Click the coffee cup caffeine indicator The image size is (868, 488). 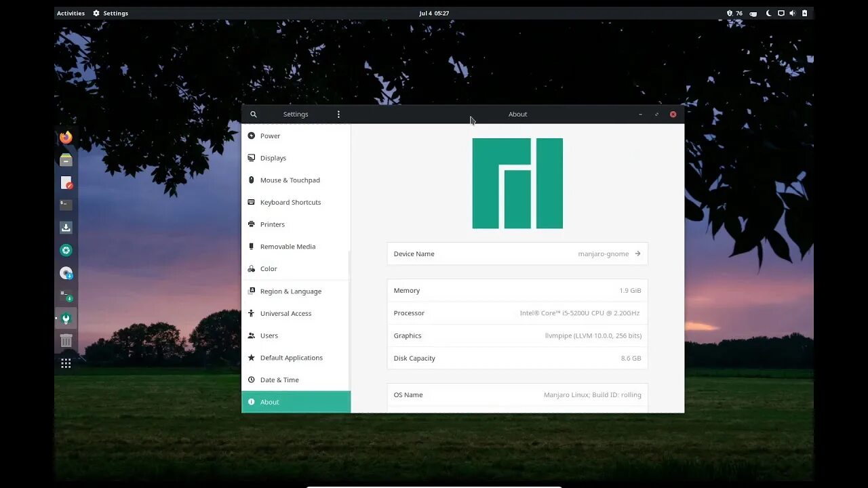[753, 14]
